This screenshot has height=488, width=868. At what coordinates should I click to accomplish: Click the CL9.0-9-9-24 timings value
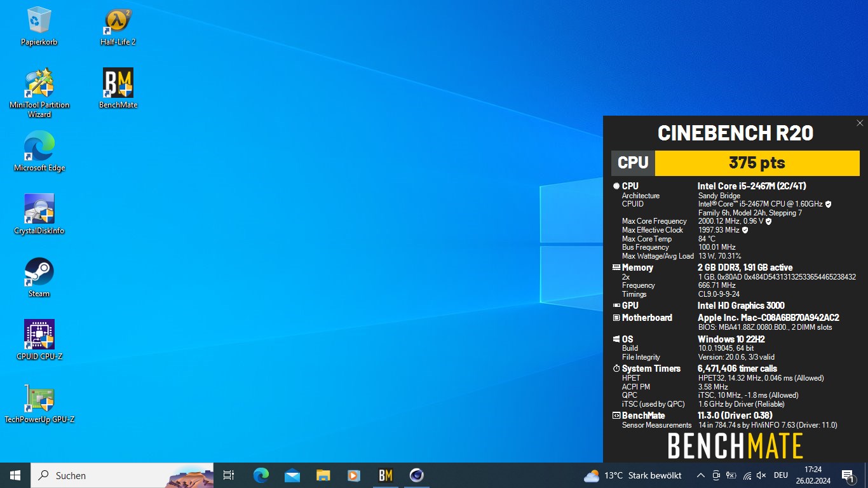pos(719,294)
